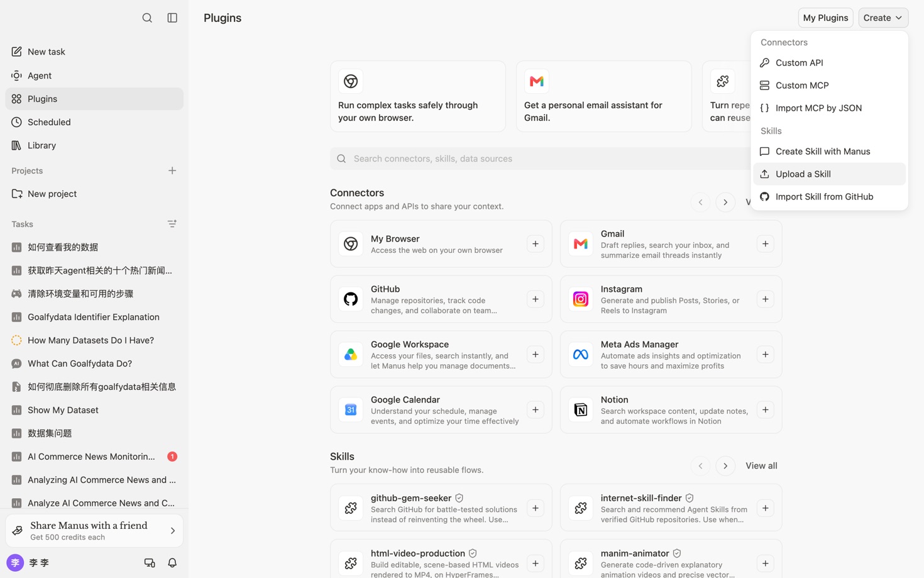Screen dimensions: 924x578
Task: Add the manim-animator skill with plus
Action: click(766, 564)
